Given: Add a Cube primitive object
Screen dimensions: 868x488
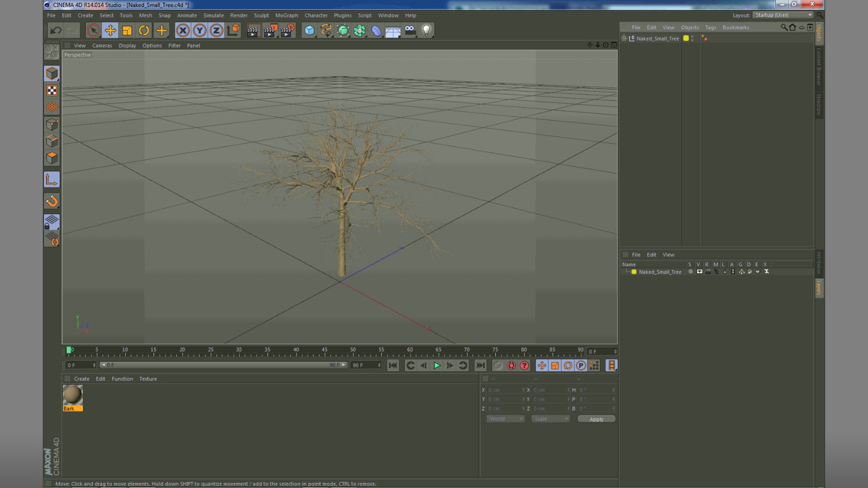Looking at the screenshot, I should click(309, 30).
